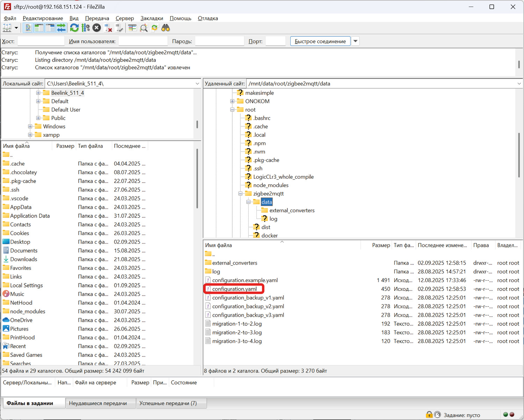
Task: Click the binoculars file search icon
Action: (x=166, y=28)
